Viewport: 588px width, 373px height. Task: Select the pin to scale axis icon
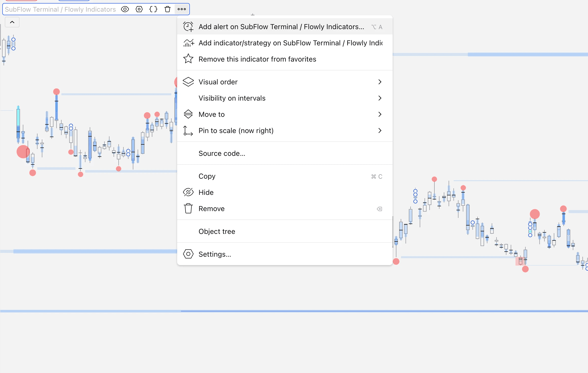(188, 130)
